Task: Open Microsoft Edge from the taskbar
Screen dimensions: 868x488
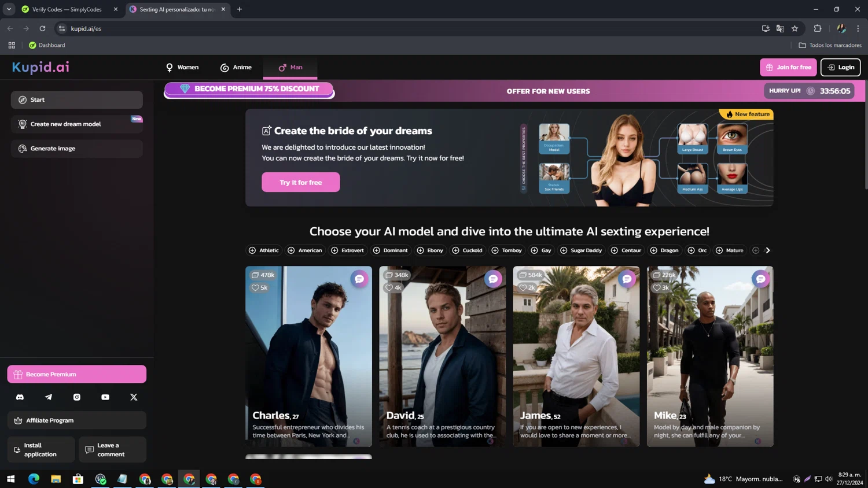Action: [x=34, y=479]
